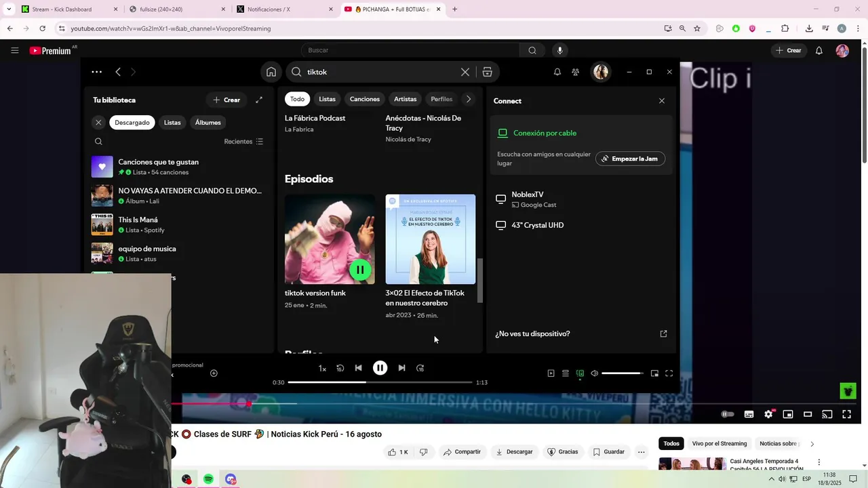Screen dimensions: 868x488
Task: Open Spotify friend activity icon
Action: (x=576, y=72)
